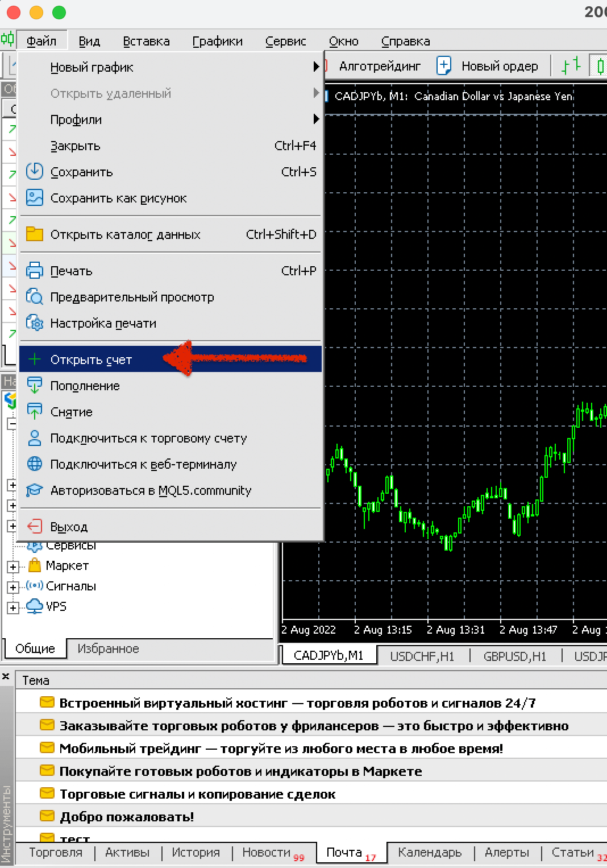Click the Open data folder icon
This screenshot has height=868, width=607.
coord(35,234)
